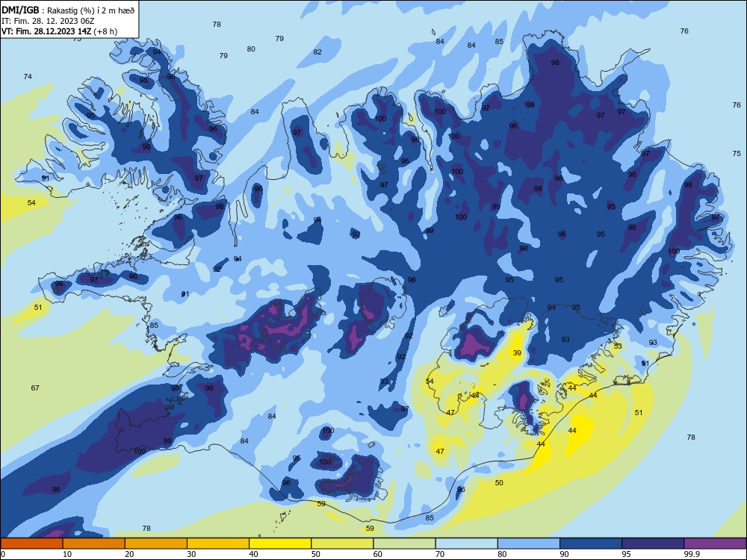The image size is (747, 560).
Task: Click the legend label "90"
Action: click(x=564, y=554)
